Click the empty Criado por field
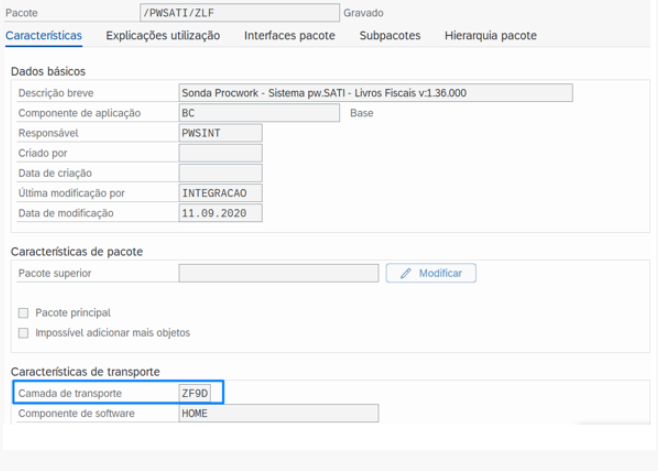 point(220,153)
